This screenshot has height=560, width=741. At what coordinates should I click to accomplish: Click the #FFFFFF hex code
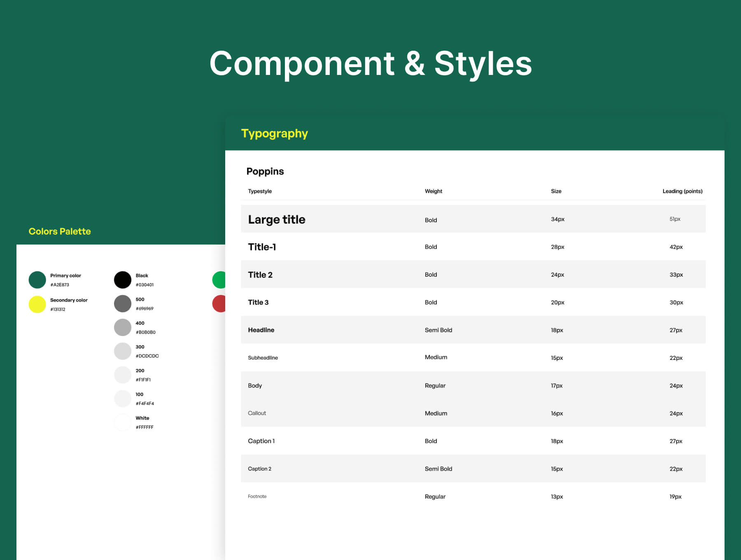point(144,427)
